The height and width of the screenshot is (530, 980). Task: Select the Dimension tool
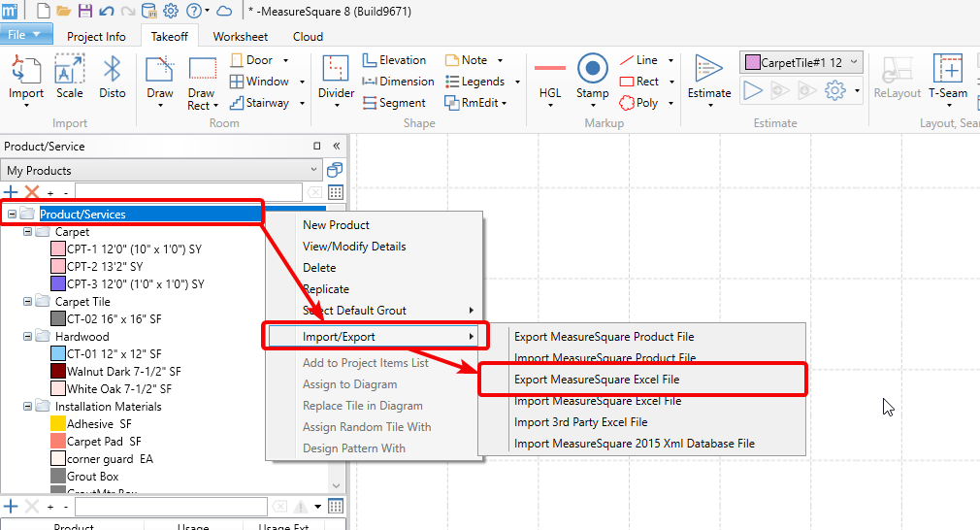(398, 82)
